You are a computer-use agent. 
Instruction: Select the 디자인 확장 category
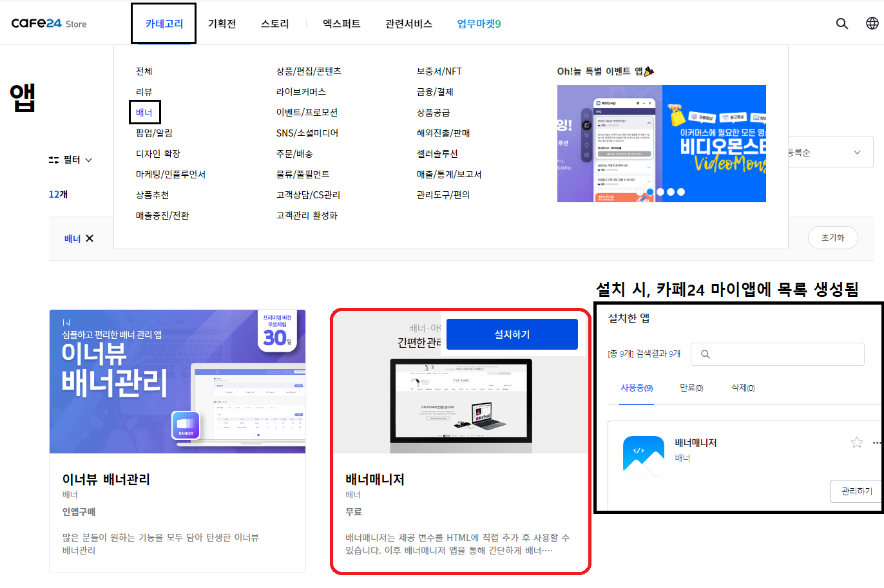tap(158, 153)
